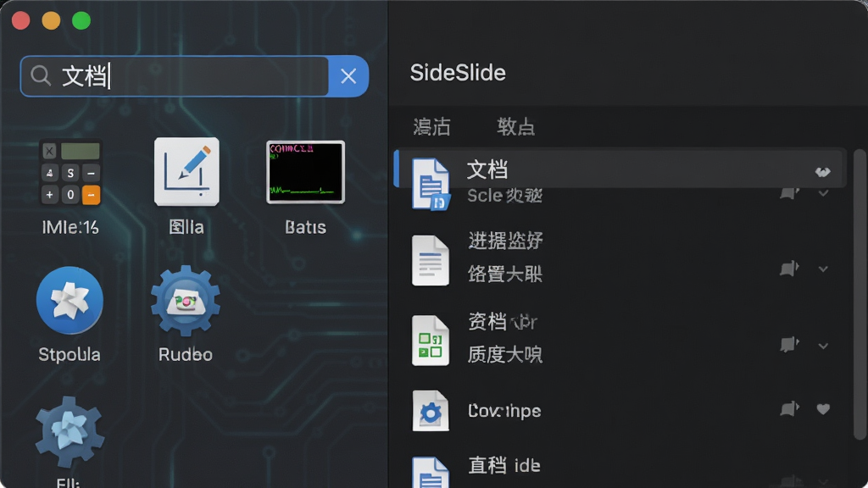Click flag icon on Cov:inpe row
This screenshot has height=488, width=868.
tap(789, 408)
